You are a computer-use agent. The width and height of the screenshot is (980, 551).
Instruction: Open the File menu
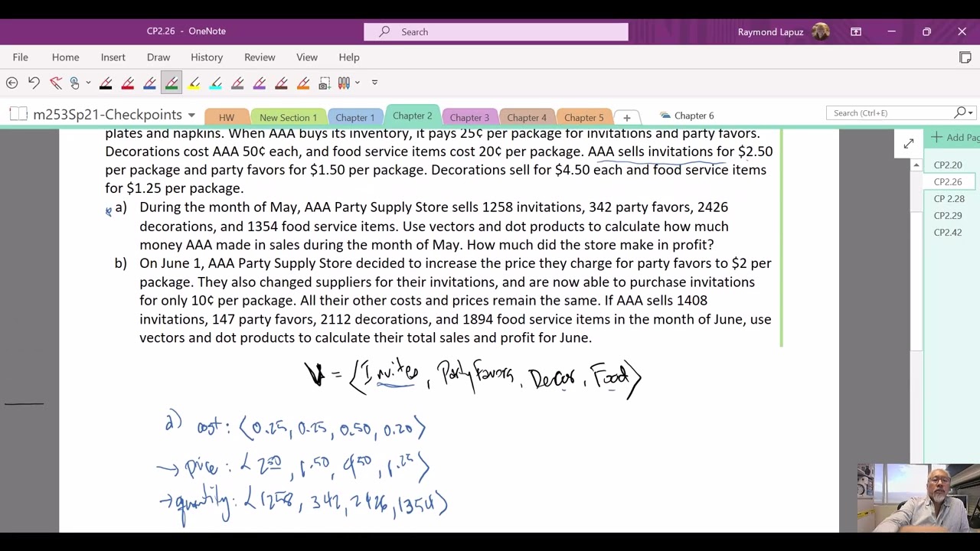coord(21,57)
